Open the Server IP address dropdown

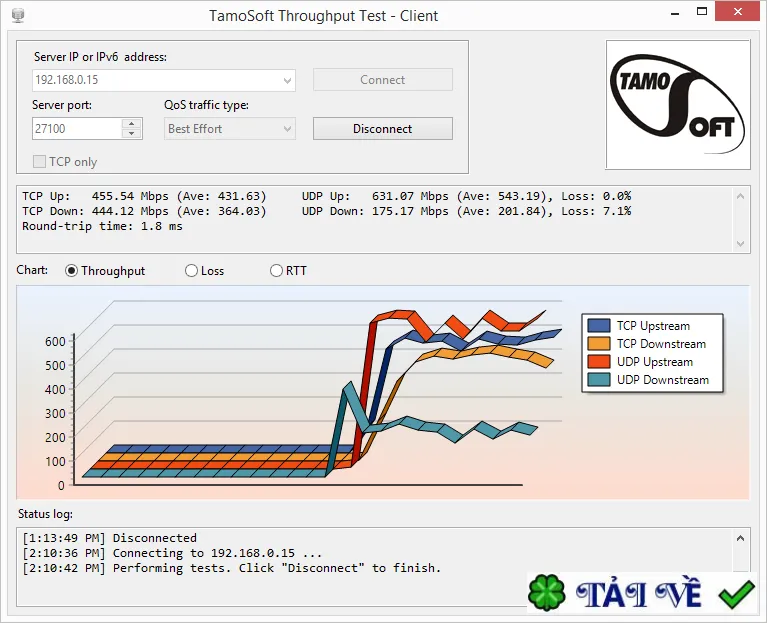[x=287, y=80]
